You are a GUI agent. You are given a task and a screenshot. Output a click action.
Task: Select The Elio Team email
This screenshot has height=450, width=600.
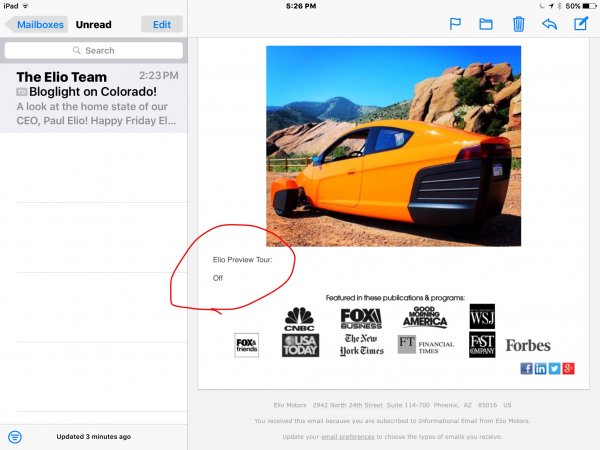pyautogui.click(x=93, y=98)
